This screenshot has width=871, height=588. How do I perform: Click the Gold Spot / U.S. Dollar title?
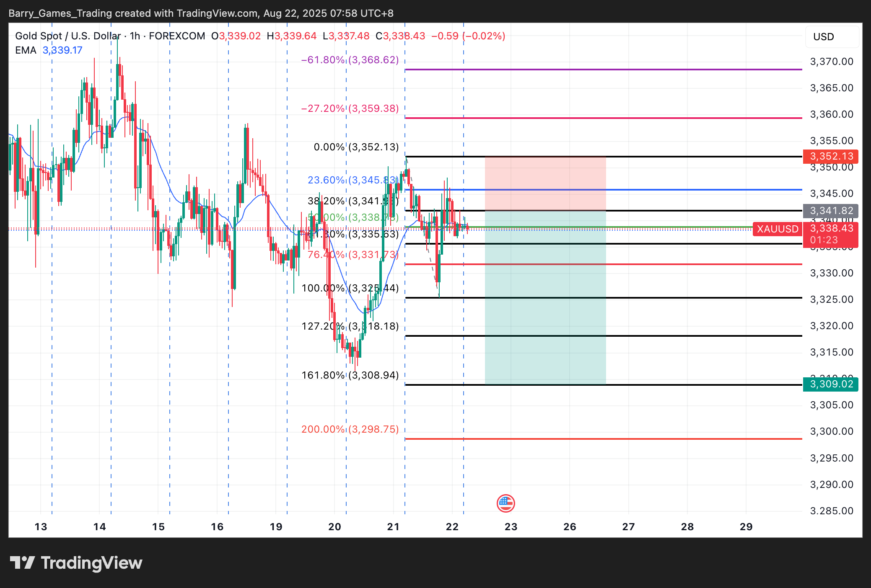click(68, 36)
